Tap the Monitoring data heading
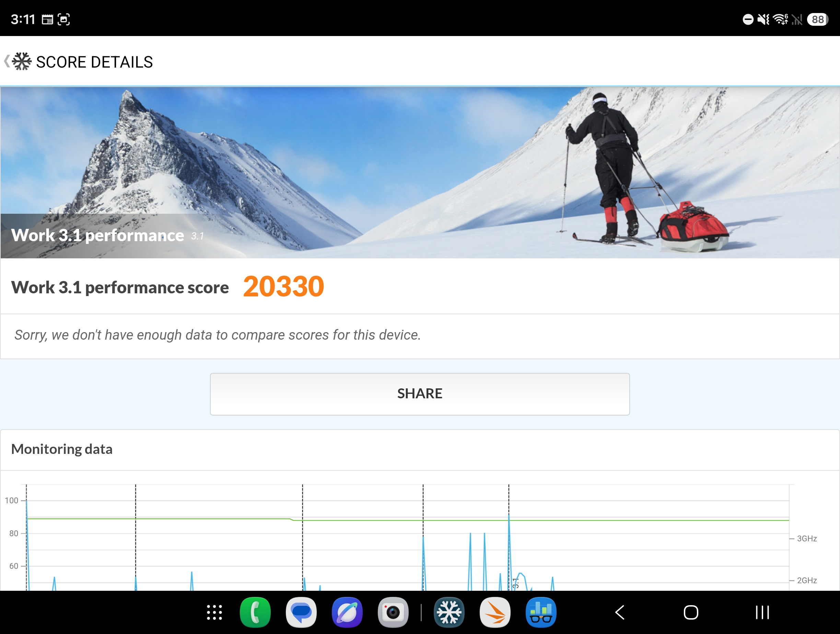 (62, 449)
